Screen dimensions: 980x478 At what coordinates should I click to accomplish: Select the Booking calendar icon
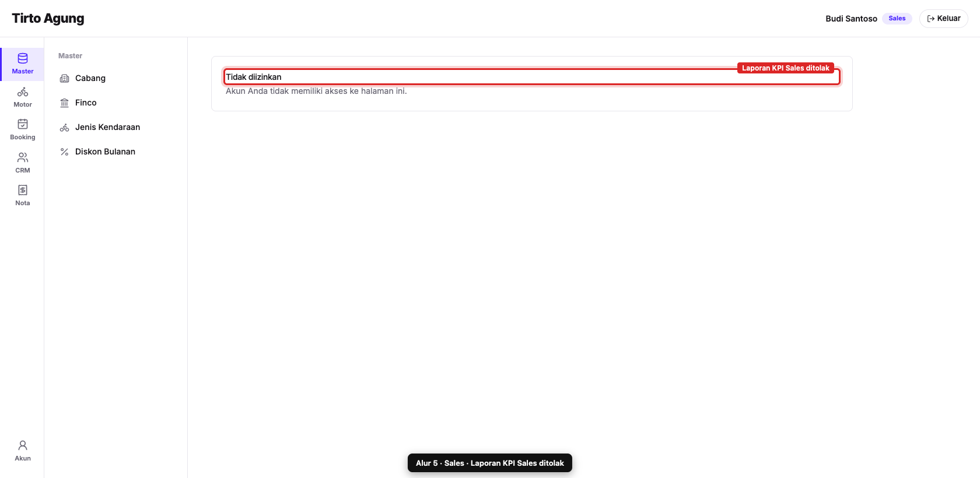tap(23, 124)
